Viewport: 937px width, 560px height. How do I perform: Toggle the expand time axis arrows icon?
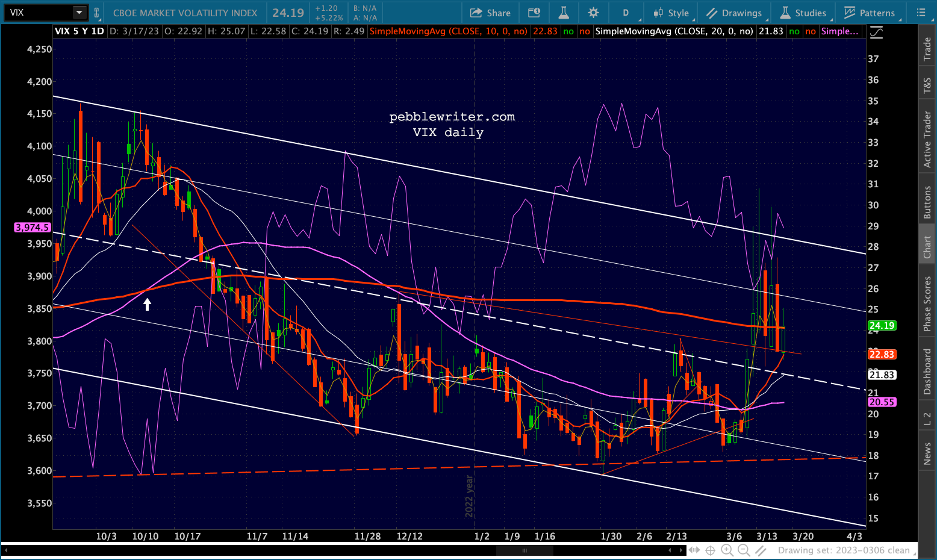point(694,550)
